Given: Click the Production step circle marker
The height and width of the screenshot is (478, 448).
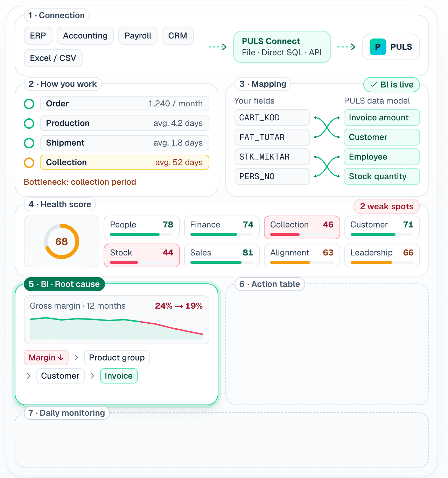Looking at the screenshot, I should point(29,124).
